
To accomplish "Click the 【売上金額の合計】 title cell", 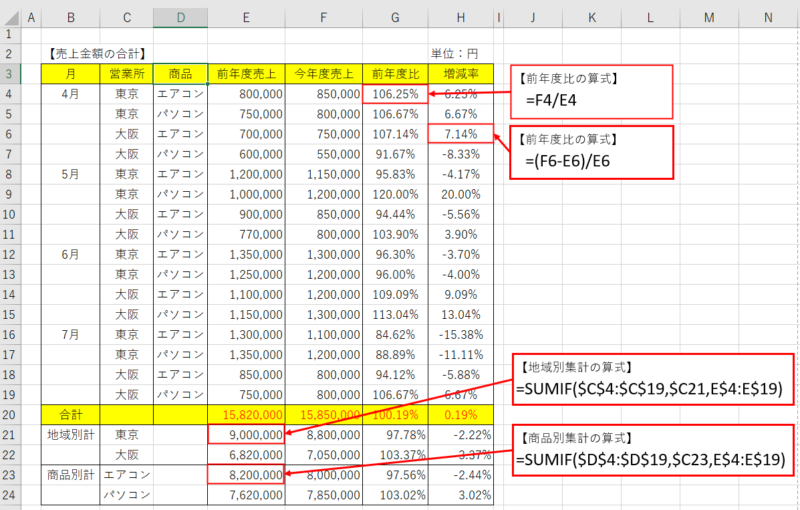I will pyautogui.click(x=97, y=54).
